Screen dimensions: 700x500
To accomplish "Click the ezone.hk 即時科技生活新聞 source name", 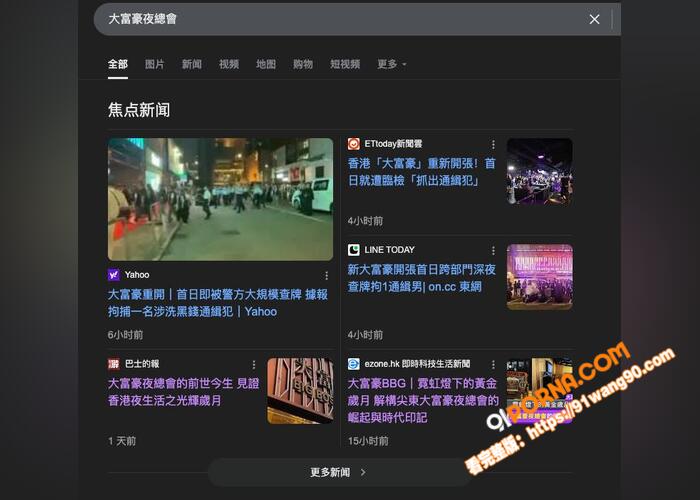I will pyautogui.click(x=417, y=364).
